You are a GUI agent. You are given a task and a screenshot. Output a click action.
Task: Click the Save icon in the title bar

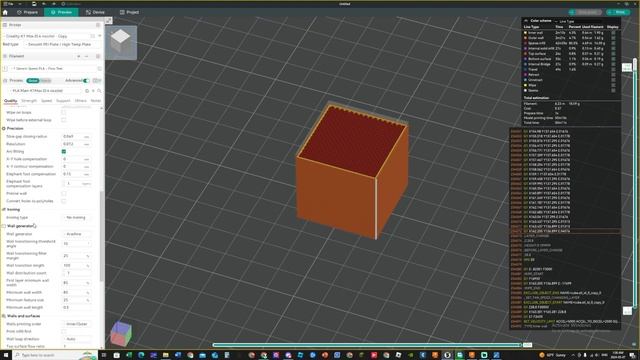pyautogui.click(x=34, y=4)
